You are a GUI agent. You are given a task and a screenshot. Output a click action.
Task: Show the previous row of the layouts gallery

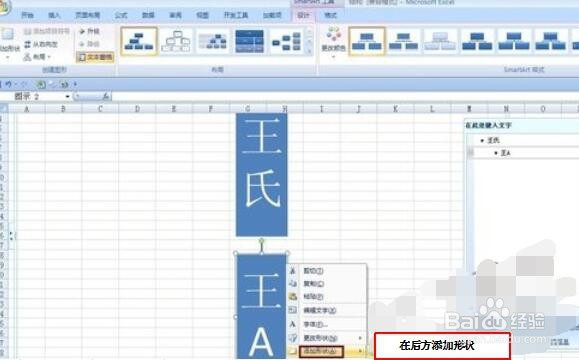click(309, 32)
